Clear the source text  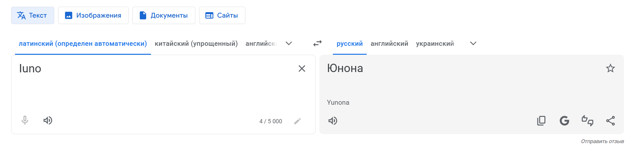click(302, 69)
